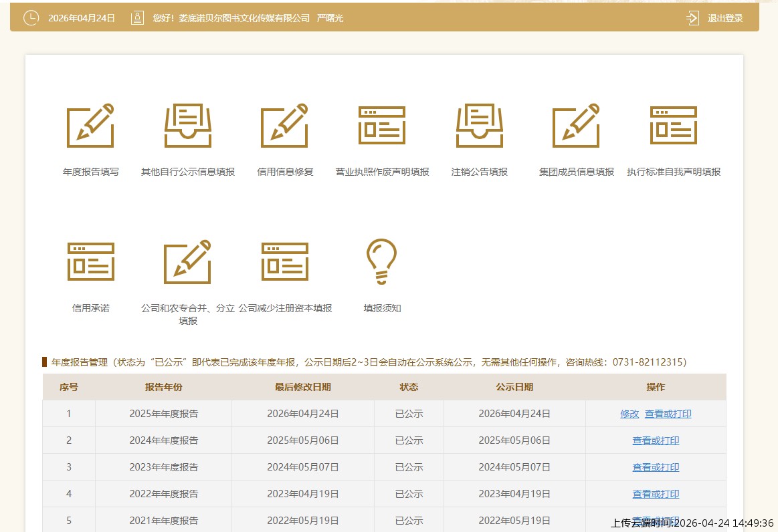Open 查看或打印 for 2023年年度报告

coord(656,468)
